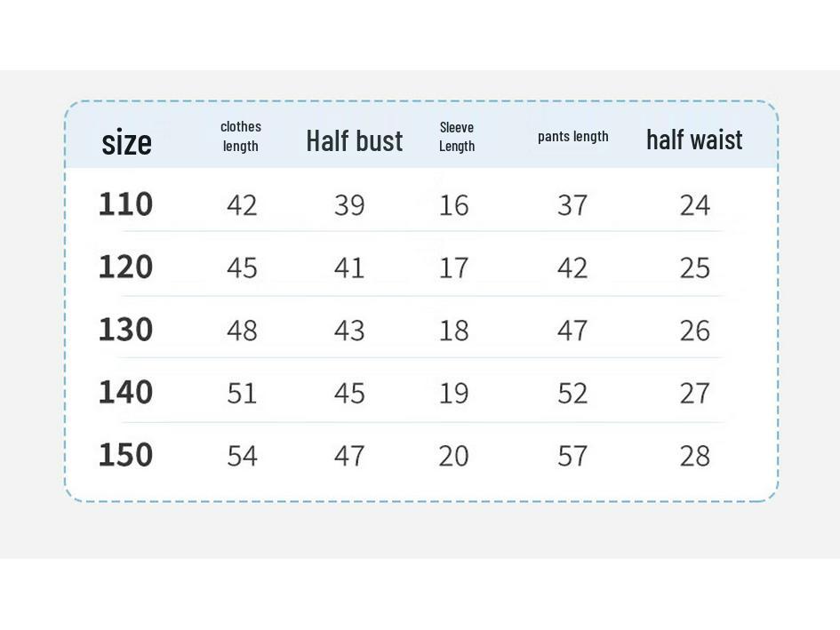Image resolution: width=840 pixels, height=630 pixels.
Task: Select the 'half waist' column header
Action: [x=694, y=140]
